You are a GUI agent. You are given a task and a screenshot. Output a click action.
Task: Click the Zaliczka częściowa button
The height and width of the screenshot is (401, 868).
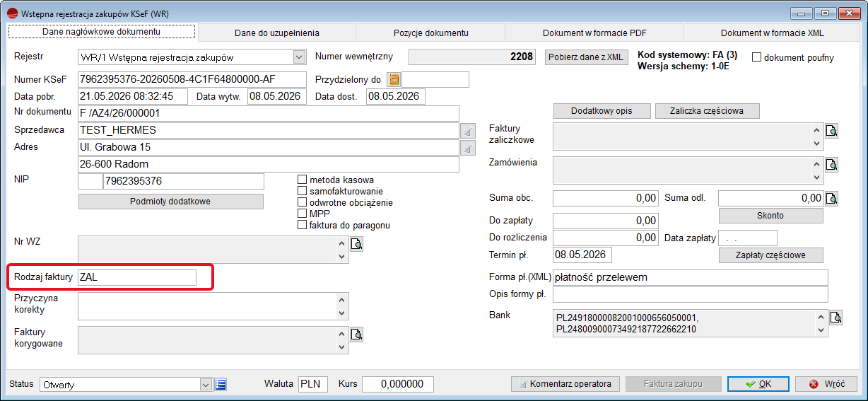pyautogui.click(x=708, y=111)
